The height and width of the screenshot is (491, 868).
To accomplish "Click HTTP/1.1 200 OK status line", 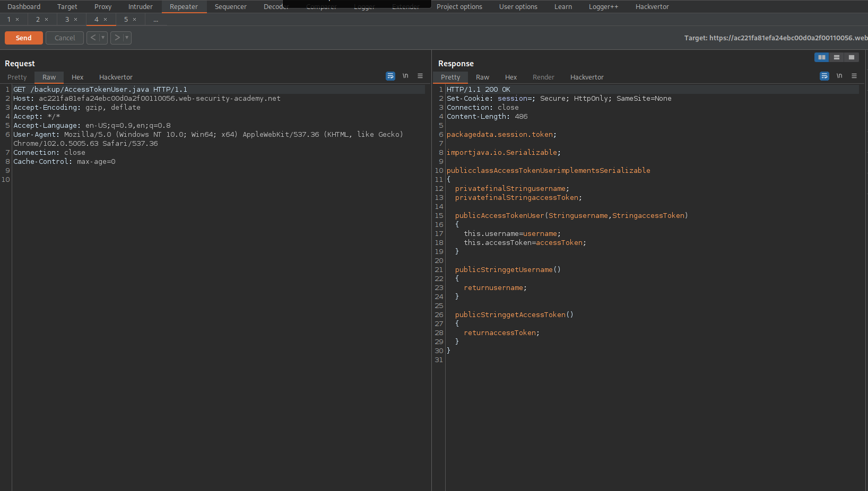I will click(x=479, y=90).
